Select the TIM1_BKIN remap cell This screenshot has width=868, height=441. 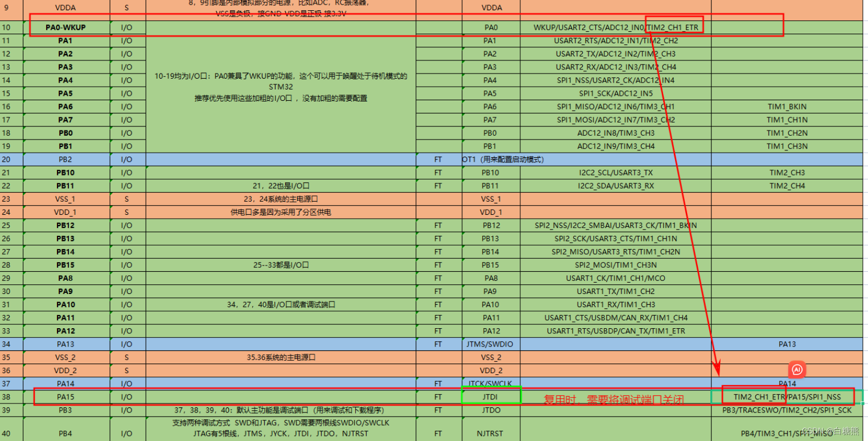click(x=787, y=107)
